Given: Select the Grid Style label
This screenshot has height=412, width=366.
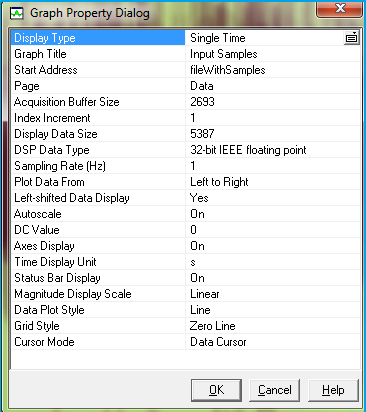Looking at the screenshot, I should point(37,326).
